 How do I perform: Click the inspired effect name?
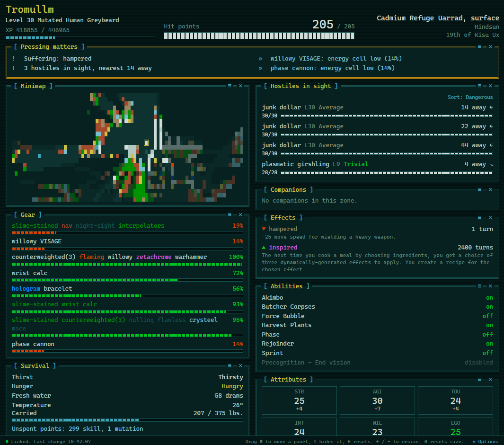[283, 247]
